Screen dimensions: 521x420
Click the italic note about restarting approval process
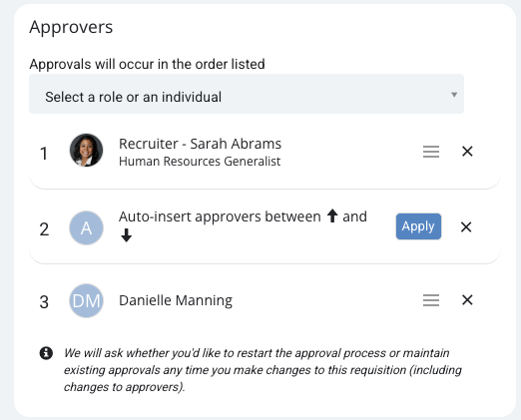pyautogui.click(x=262, y=370)
